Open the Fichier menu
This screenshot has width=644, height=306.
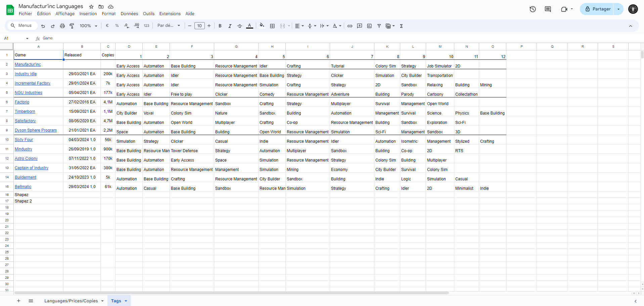click(26, 14)
